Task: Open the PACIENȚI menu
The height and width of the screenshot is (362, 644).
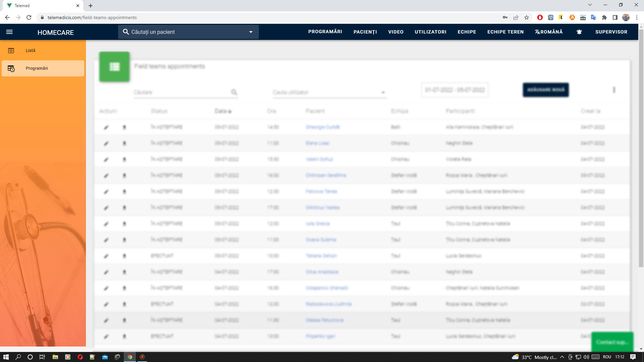Action: (365, 32)
